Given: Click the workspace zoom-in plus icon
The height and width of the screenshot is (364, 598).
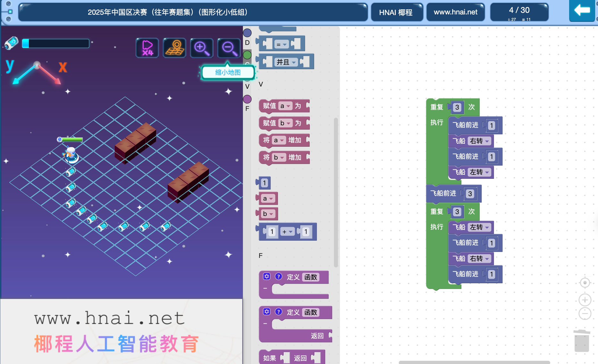Looking at the screenshot, I should pos(585,300).
